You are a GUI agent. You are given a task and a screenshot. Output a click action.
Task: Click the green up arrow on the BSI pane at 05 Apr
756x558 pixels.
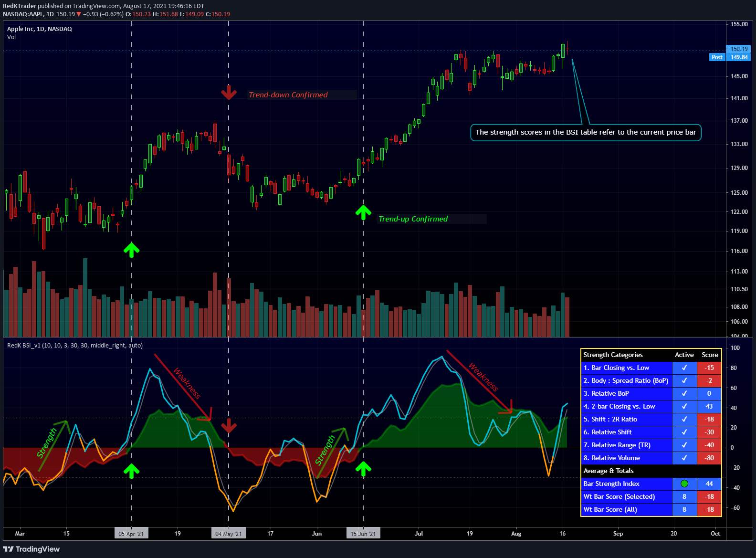pyautogui.click(x=131, y=470)
